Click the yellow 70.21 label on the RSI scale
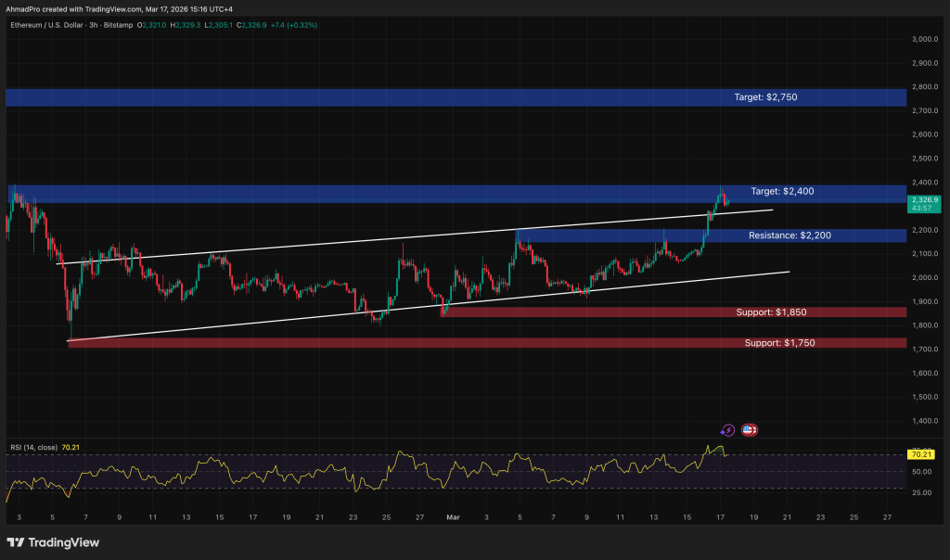Image resolution: width=950 pixels, height=560 pixels. coord(920,454)
